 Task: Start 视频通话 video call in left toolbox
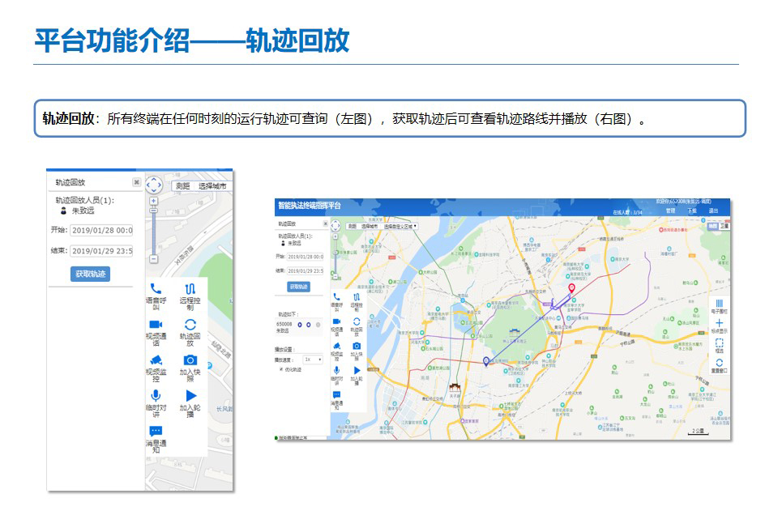coord(156,325)
